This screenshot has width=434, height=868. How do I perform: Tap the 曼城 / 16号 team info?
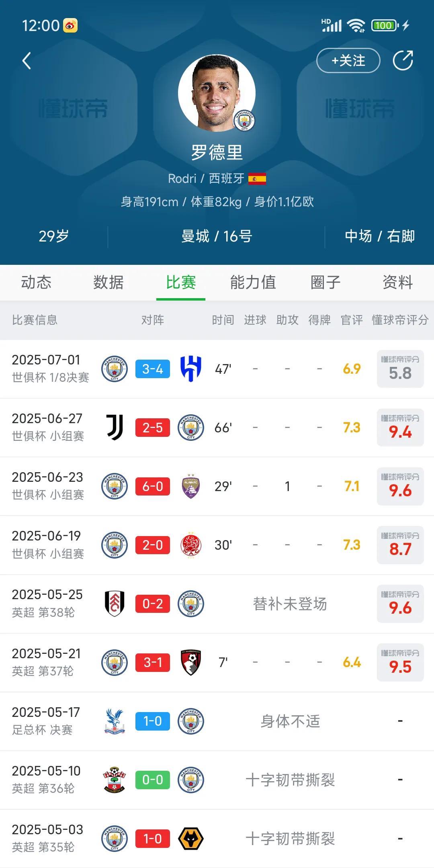(217, 236)
